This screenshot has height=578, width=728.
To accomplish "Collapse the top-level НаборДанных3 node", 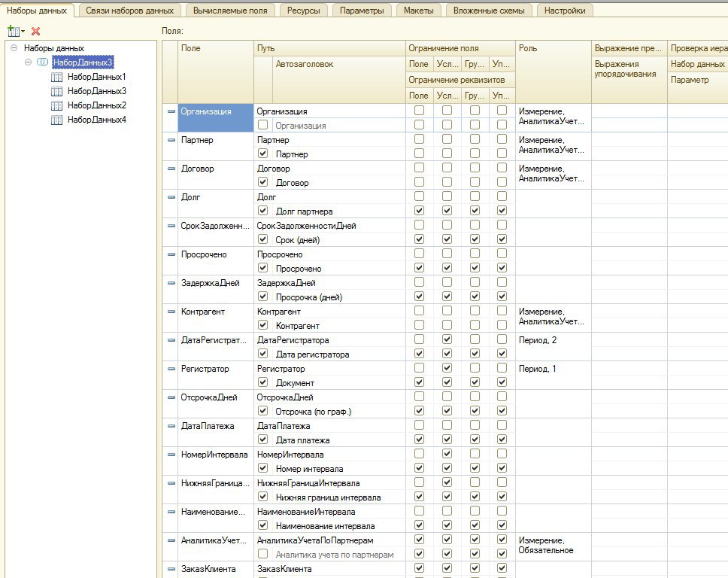I will [29, 62].
